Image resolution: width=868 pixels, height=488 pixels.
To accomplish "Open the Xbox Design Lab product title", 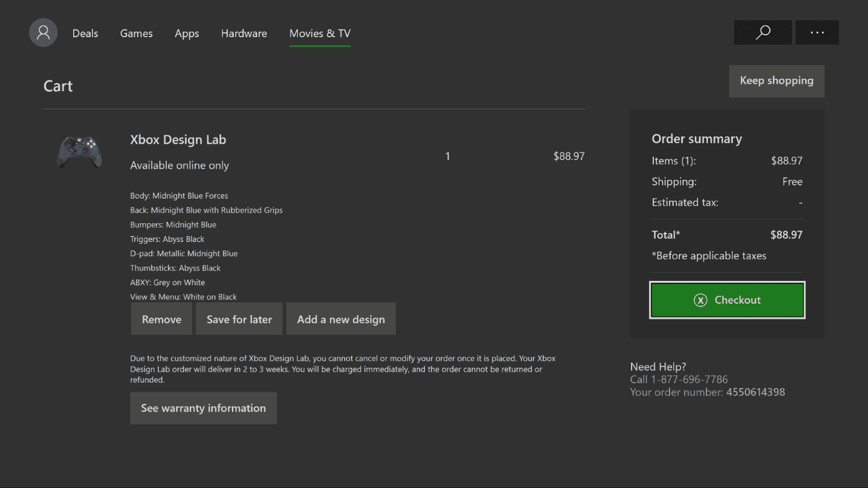I will [178, 140].
